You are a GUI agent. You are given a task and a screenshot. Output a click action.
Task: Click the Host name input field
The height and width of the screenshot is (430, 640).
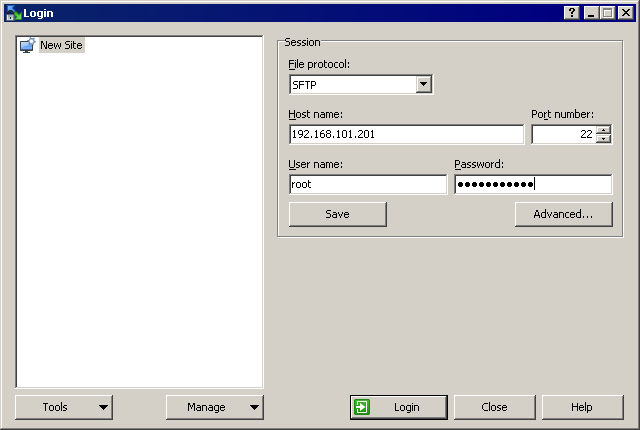(x=406, y=134)
